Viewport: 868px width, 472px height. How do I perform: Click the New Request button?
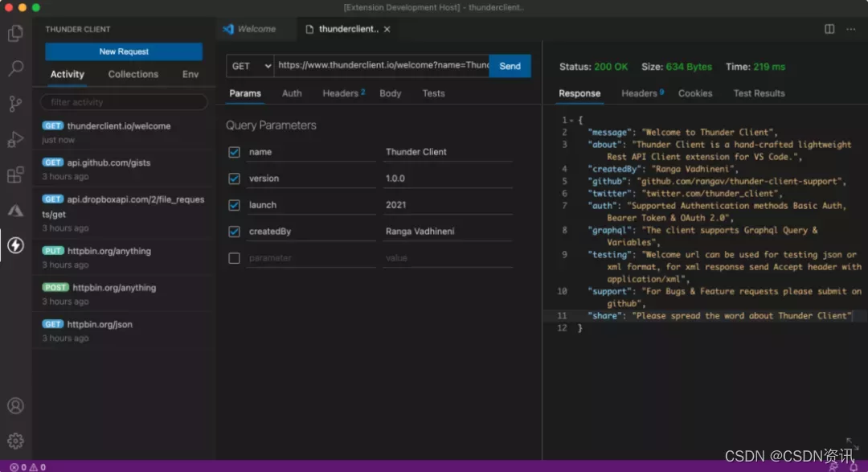(124, 51)
